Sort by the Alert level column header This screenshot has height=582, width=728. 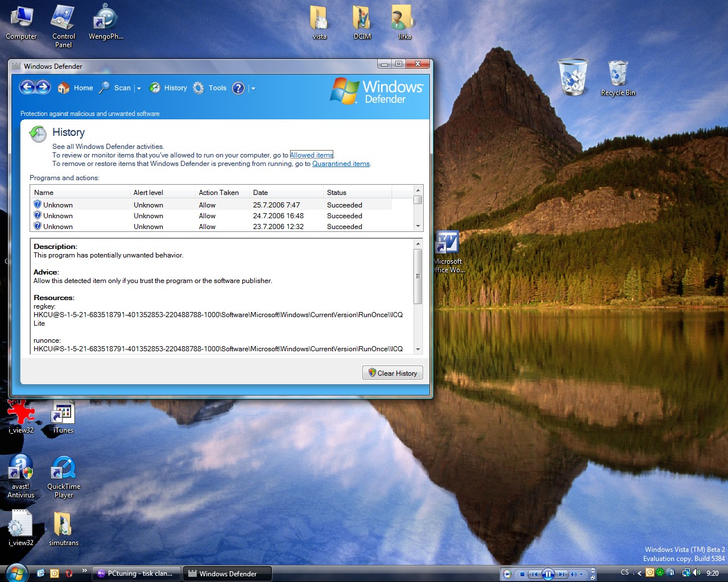(162, 192)
